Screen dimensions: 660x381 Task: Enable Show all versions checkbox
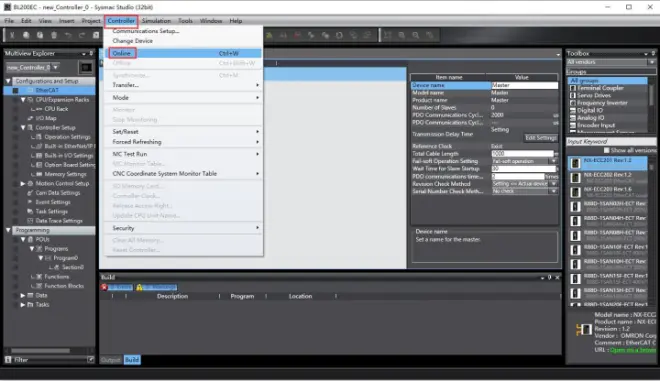click(x=606, y=150)
